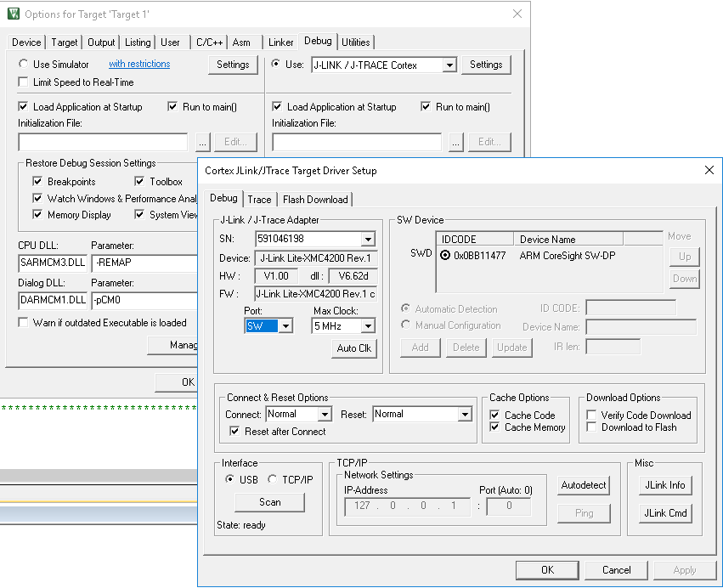Open the Connect Normal dropdown
The height and width of the screenshot is (588, 723).
click(325, 414)
